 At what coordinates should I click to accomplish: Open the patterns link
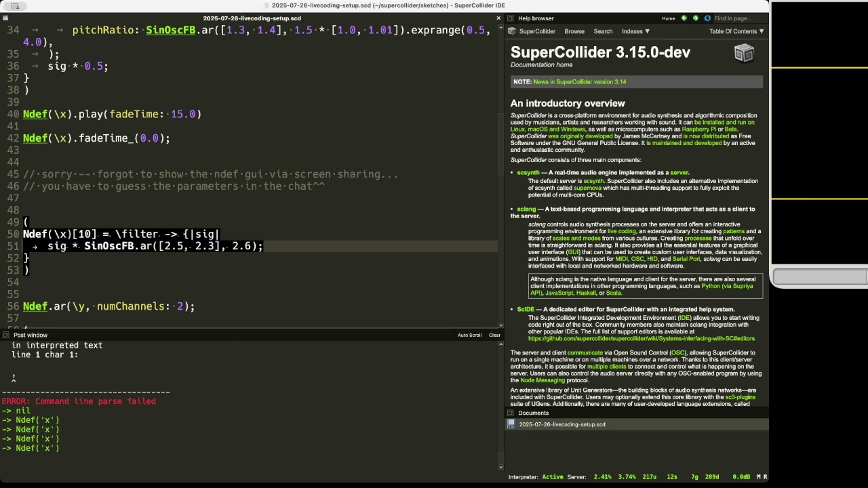click(x=734, y=231)
